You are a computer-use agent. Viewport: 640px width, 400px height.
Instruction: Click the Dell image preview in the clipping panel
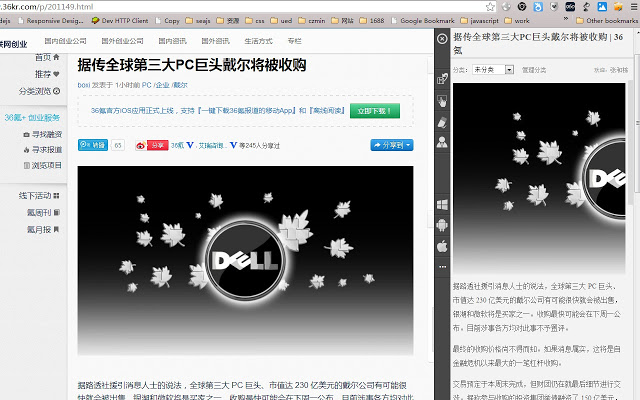point(539,178)
